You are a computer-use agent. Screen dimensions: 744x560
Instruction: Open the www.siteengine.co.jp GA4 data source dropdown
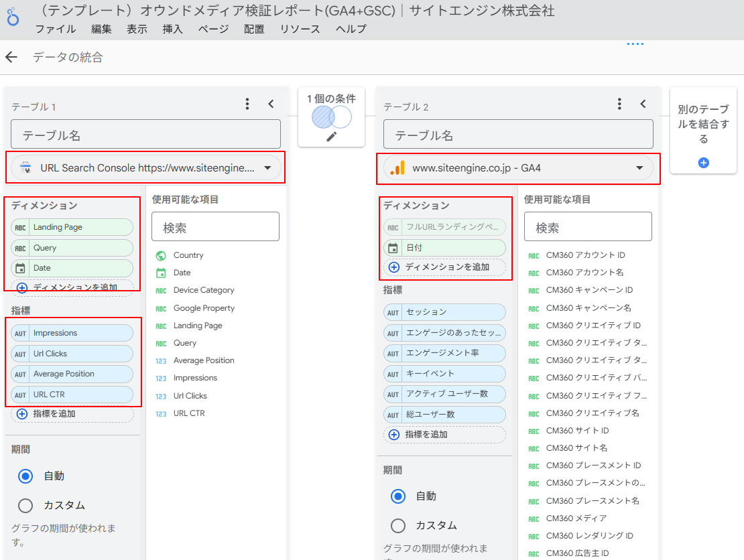(x=518, y=168)
